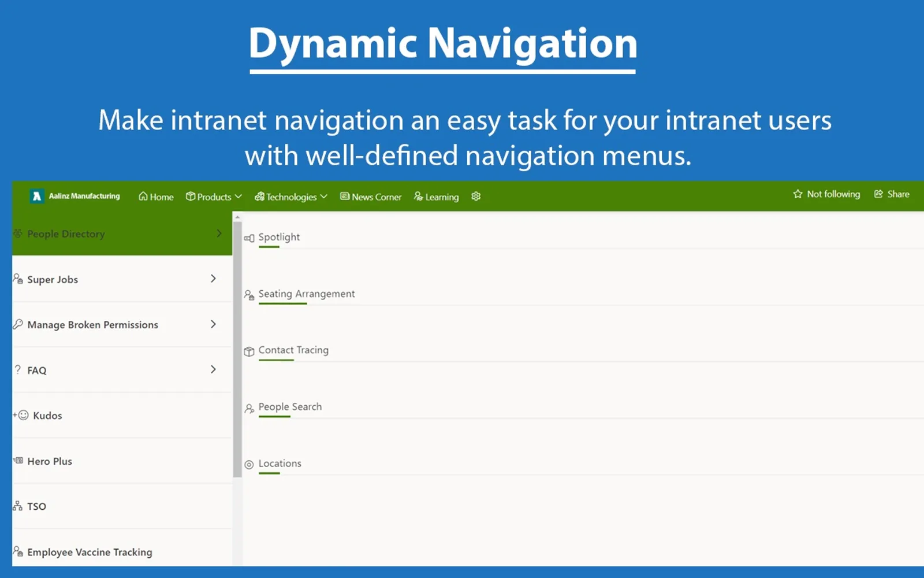The image size is (924, 578).
Task: Open the People Search link
Action: pyautogui.click(x=290, y=407)
